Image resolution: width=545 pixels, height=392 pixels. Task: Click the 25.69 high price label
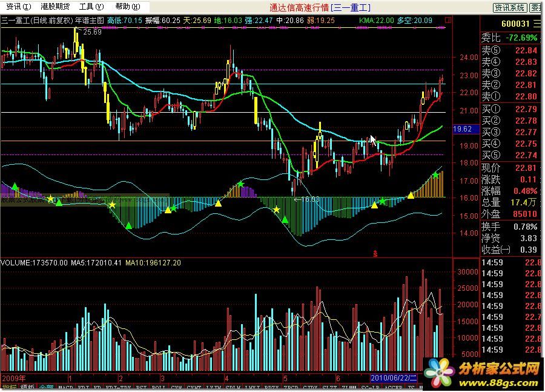(x=92, y=32)
